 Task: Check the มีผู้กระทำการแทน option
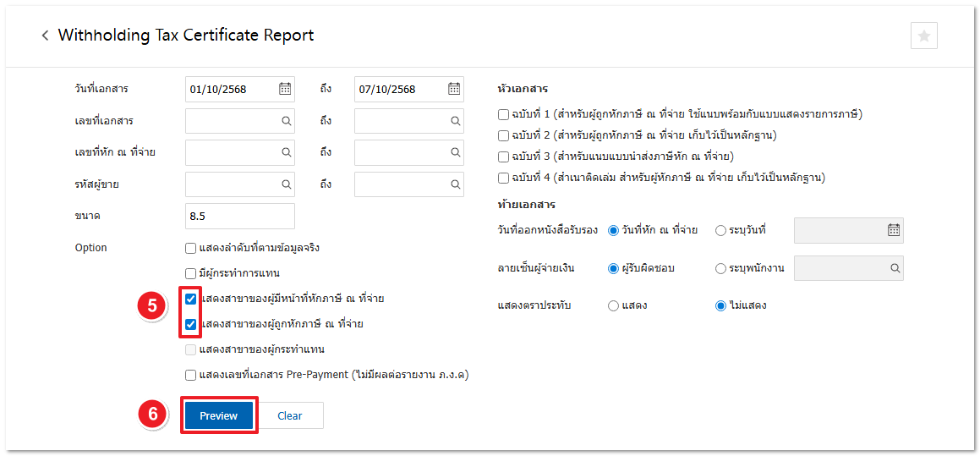click(x=191, y=273)
